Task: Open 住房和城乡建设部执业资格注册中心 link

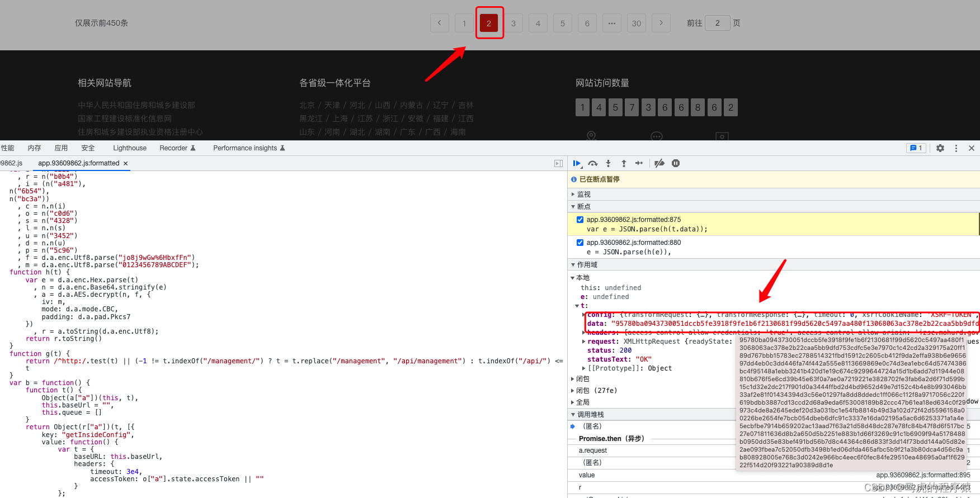Action: (140, 132)
